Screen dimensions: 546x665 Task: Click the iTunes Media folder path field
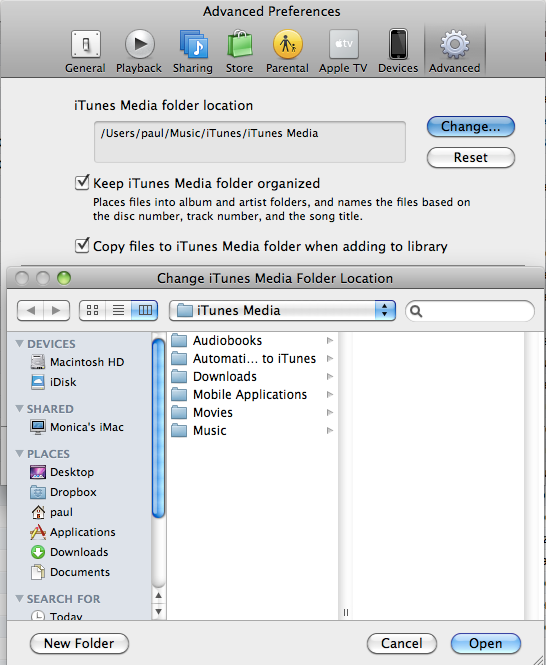pyautogui.click(x=250, y=142)
